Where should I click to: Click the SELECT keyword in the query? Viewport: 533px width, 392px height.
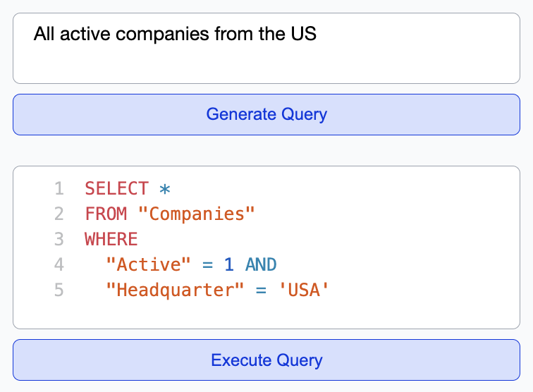click(x=116, y=188)
